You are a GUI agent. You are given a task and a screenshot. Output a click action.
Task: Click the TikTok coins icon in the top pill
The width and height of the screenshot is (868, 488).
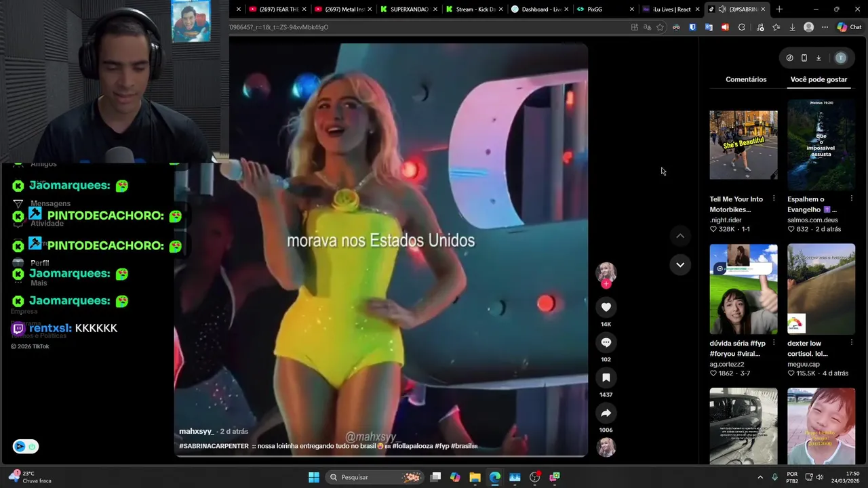coord(789,58)
